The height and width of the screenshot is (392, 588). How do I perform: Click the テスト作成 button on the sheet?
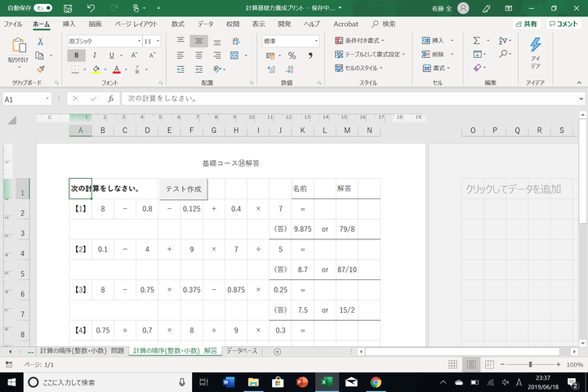[183, 189]
